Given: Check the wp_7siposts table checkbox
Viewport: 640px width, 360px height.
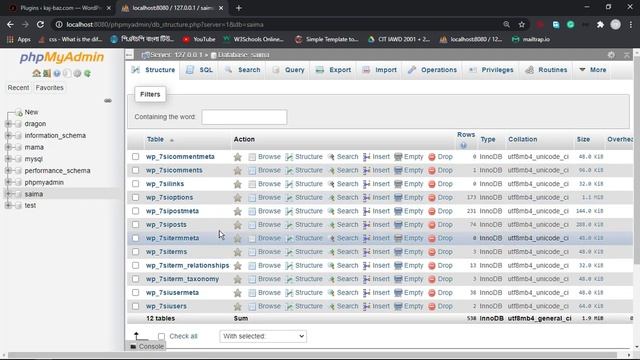Looking at the screenshot, I should [136, 225].
